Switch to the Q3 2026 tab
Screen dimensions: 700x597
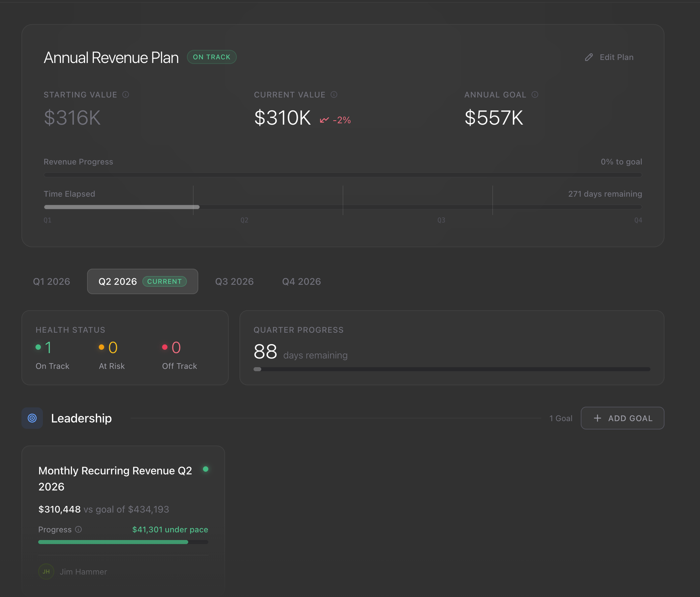pos(234,281)
